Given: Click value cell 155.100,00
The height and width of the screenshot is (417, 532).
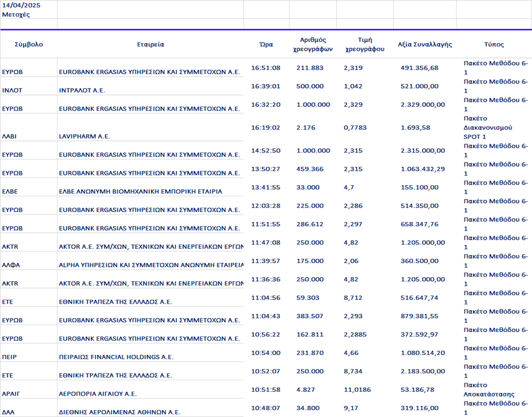Looking at the screenshot, I should pyautogui.click(x=419, y=188).
